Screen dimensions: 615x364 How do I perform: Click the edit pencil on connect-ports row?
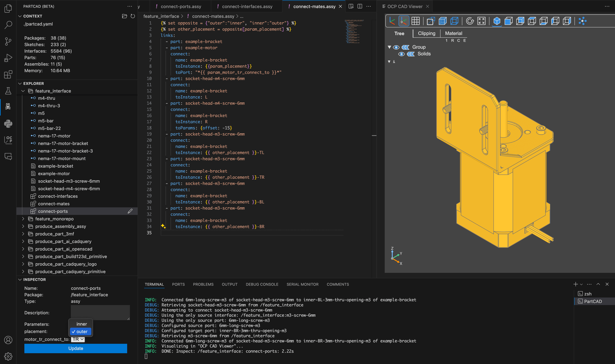click(x=130, y=211)
